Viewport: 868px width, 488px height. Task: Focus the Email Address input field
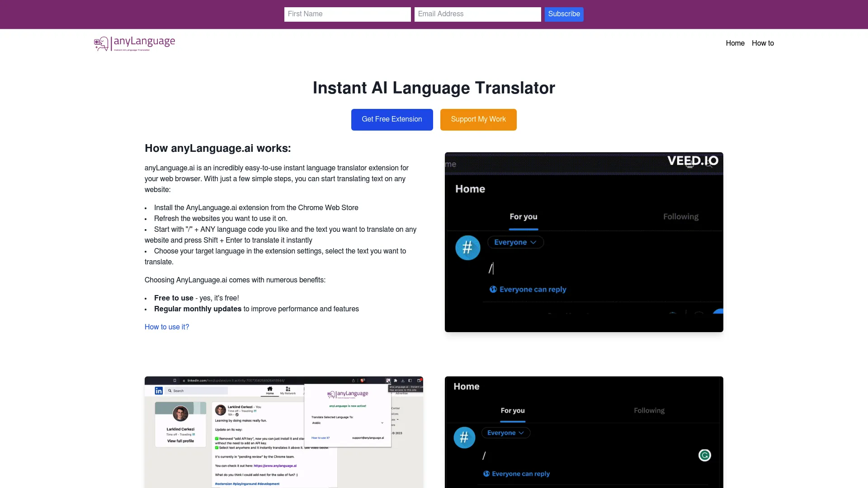[x=477, y=14]
